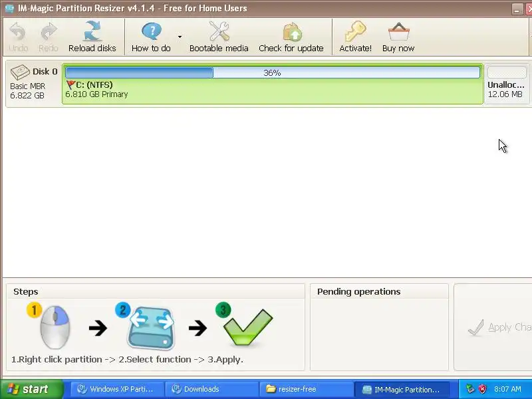Image resolution: width=532 pixels, height=399 pixels.
Task: Expand the How to do dropdown arrow
Action: pyautogui.click(x=180, y=37)
